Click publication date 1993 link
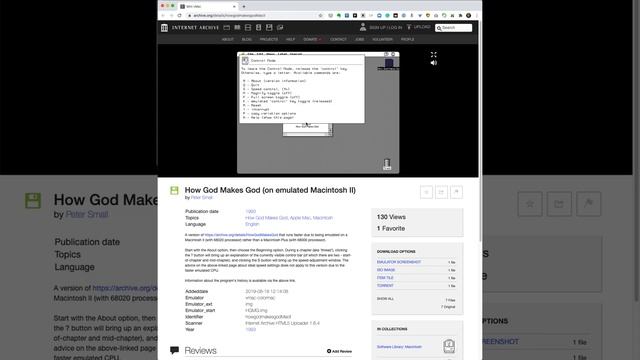 pos(251,211)
